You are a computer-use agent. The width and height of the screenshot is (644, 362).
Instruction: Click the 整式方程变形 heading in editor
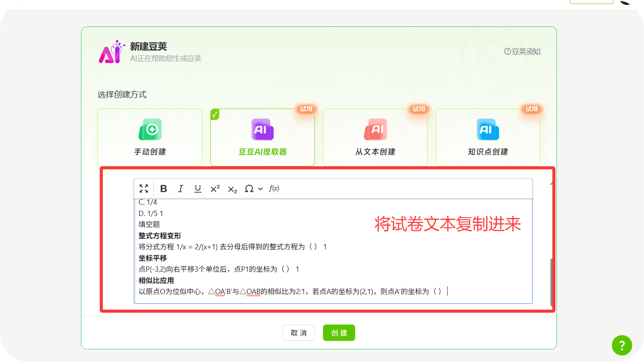coord(160,236)
